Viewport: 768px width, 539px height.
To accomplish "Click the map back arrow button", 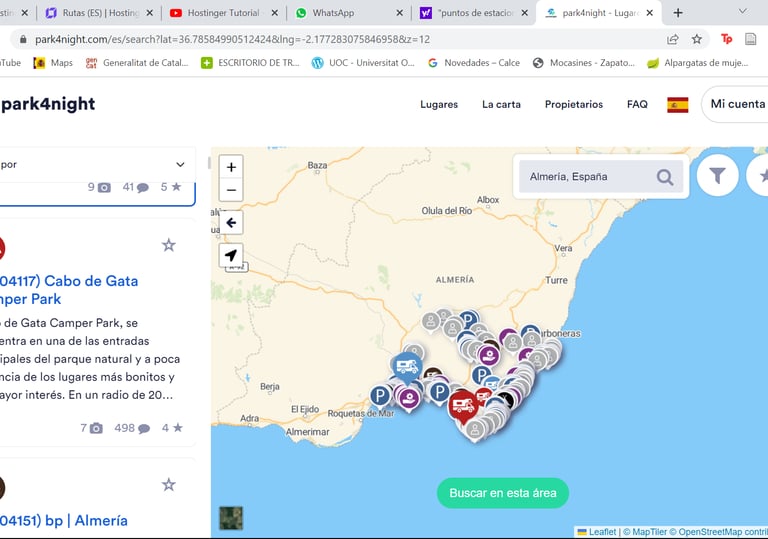I will pos(231,223).
